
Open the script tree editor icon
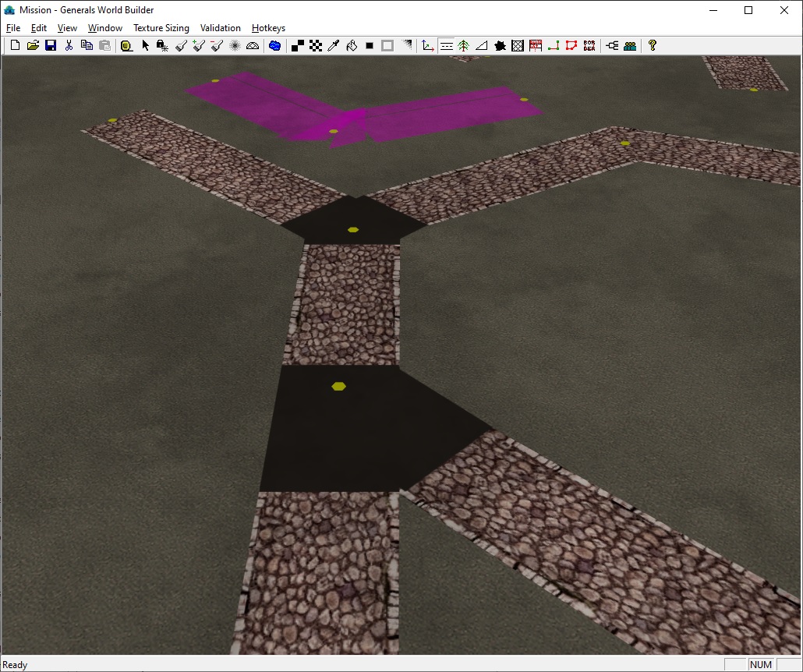[612, 45]
